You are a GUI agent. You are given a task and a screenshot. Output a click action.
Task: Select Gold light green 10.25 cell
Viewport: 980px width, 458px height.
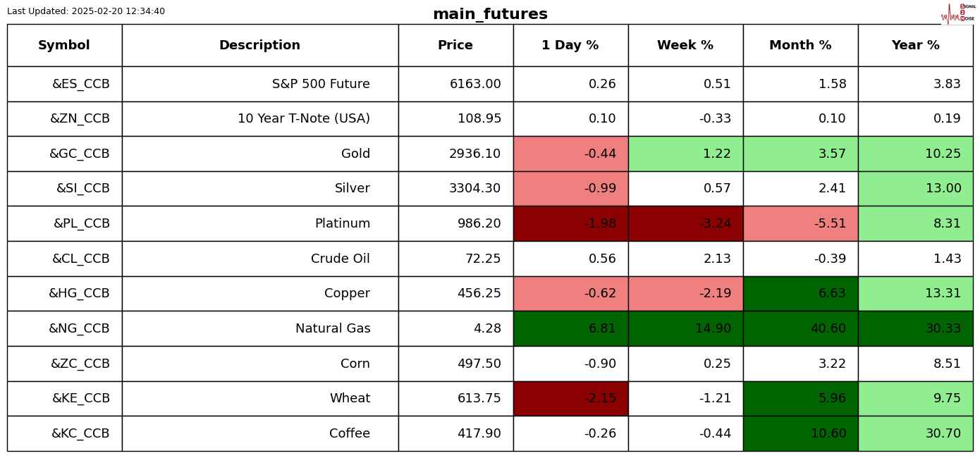coord(915,154)
